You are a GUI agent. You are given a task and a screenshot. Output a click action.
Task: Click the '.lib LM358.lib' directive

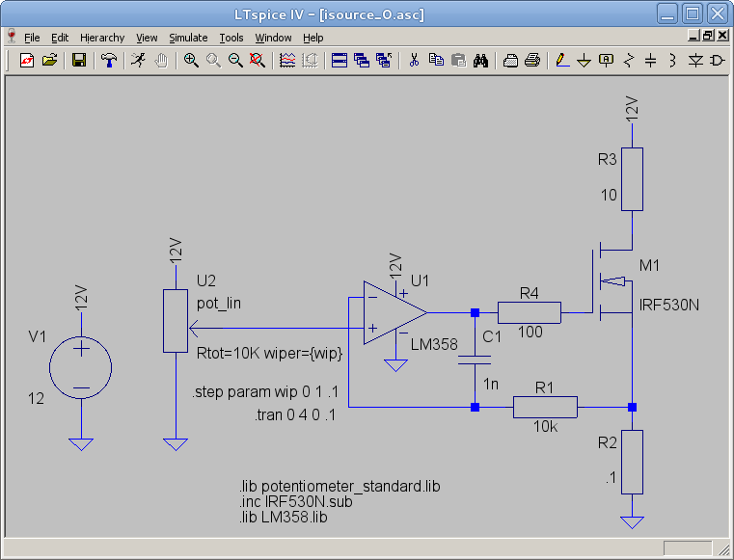click(284, 518)
